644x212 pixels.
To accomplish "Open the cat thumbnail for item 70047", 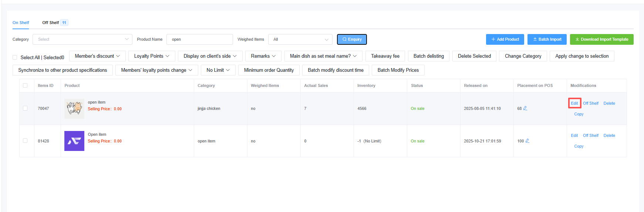I will [74, 108].
